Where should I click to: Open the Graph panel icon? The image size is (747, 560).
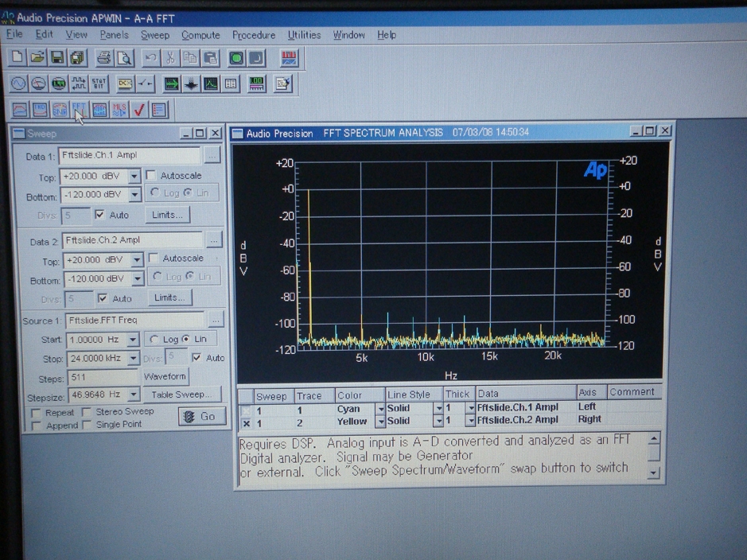tap(211, 84)
